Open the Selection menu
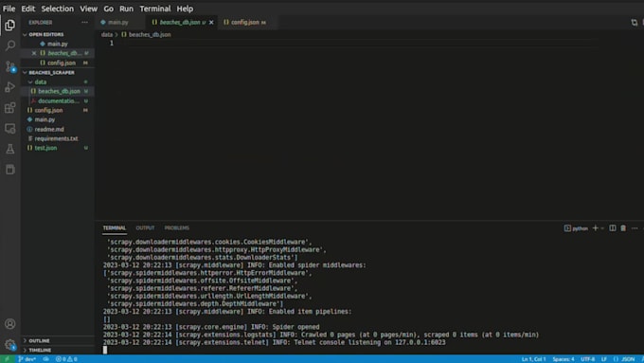This screenshot has width=644, height=363. coord(58,9)
